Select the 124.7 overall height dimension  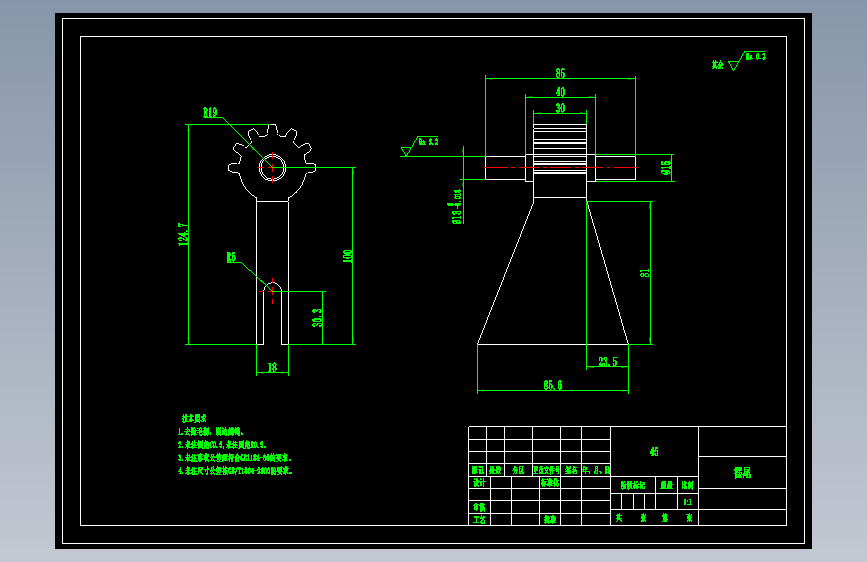coord(184,235)
